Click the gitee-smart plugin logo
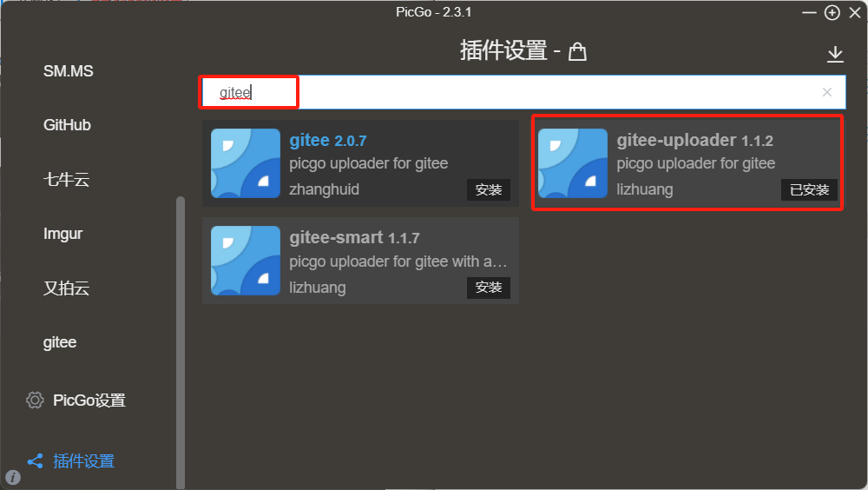Viewport: 868px width, 490px height. 246,261
